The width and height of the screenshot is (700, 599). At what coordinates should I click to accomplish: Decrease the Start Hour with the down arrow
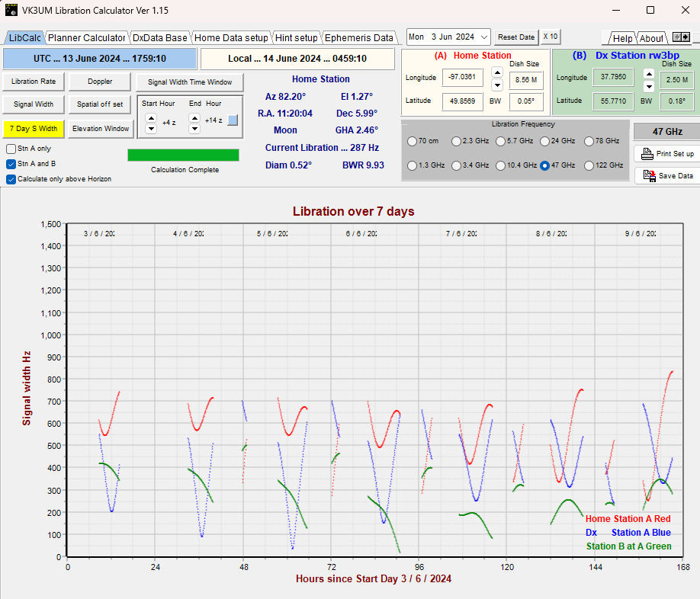coord(151,129)
